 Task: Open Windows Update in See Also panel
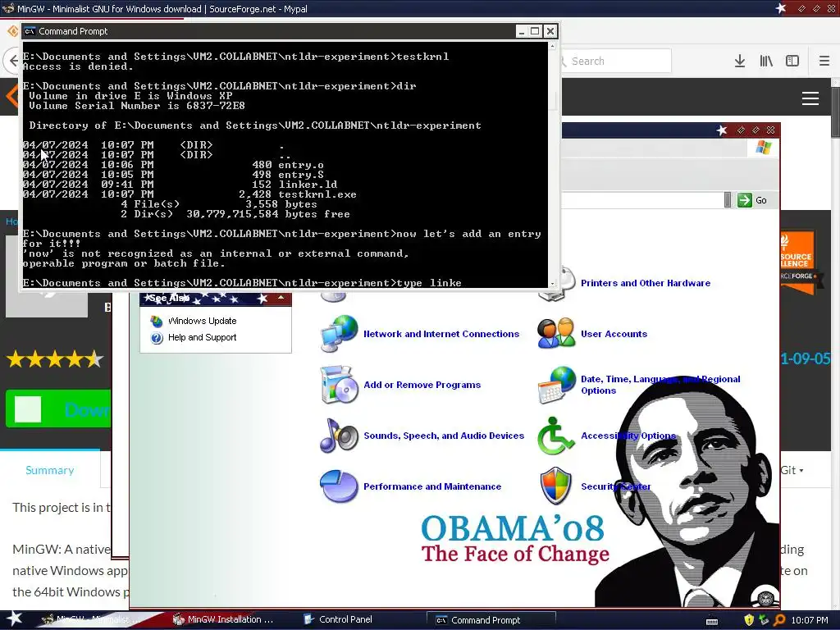pos(202,321)
